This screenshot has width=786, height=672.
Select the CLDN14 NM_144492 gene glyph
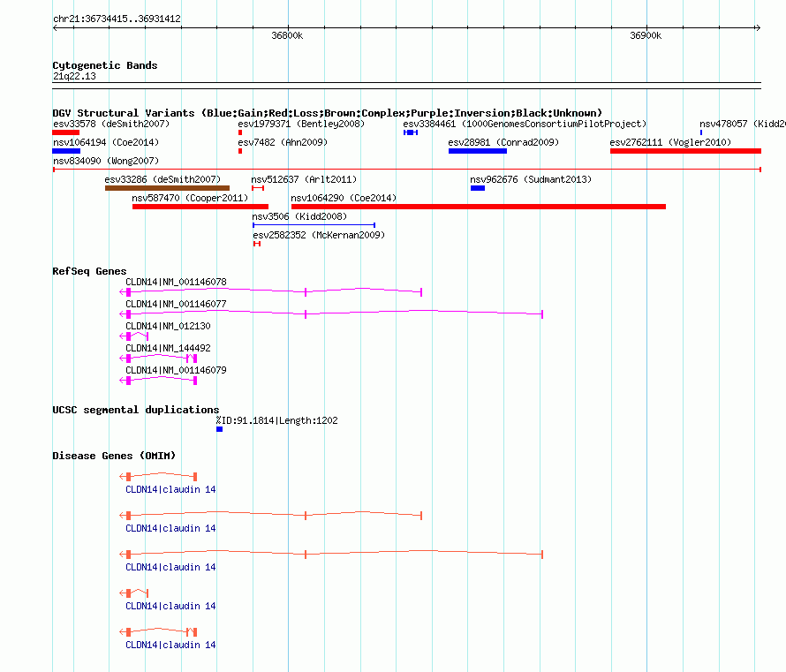click(158, 358)
